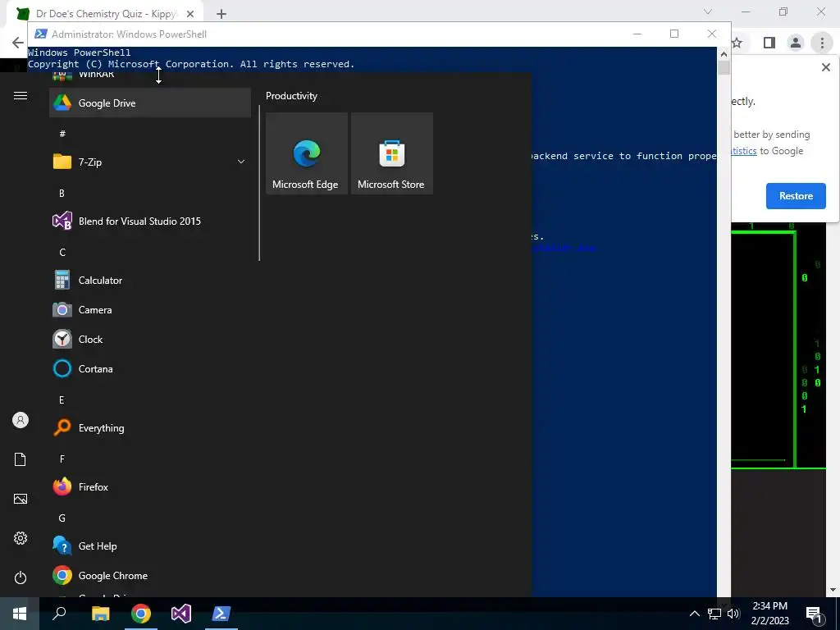Show hidden system tray icons

[694, 614]
